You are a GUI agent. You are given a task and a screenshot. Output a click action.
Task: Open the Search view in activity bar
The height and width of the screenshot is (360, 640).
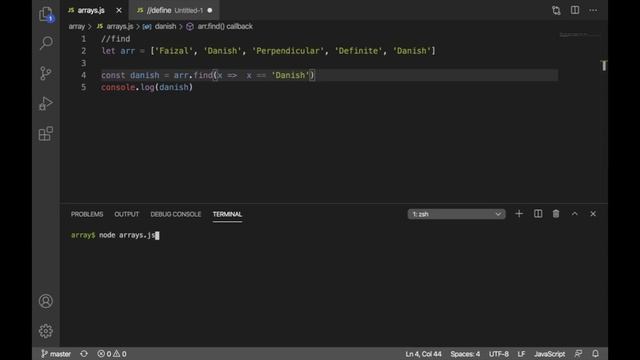(x=46, y=43)
